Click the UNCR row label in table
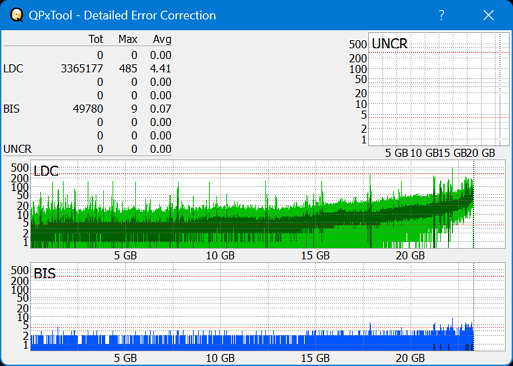 pyautogui.click(x=17, y=149)
